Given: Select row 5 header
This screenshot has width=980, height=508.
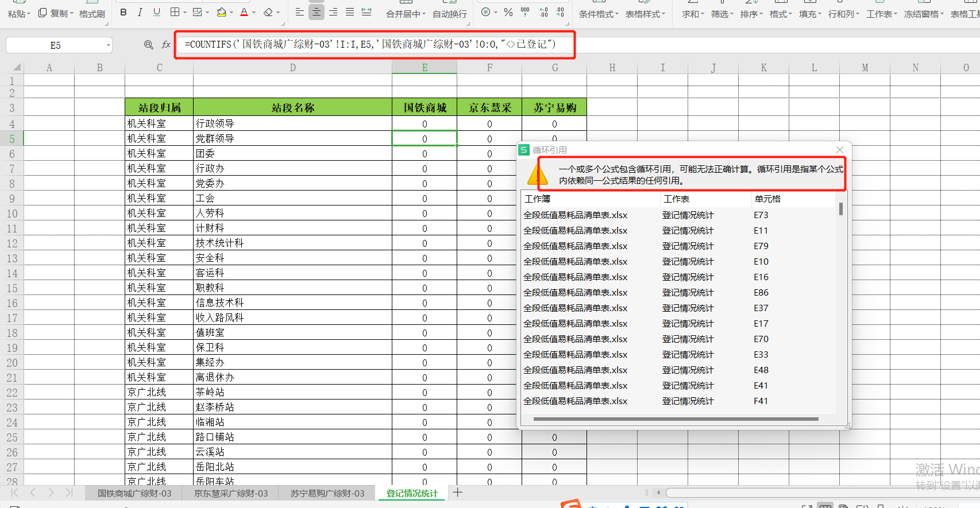Looking at the screenshot, I should click(11, 138).
